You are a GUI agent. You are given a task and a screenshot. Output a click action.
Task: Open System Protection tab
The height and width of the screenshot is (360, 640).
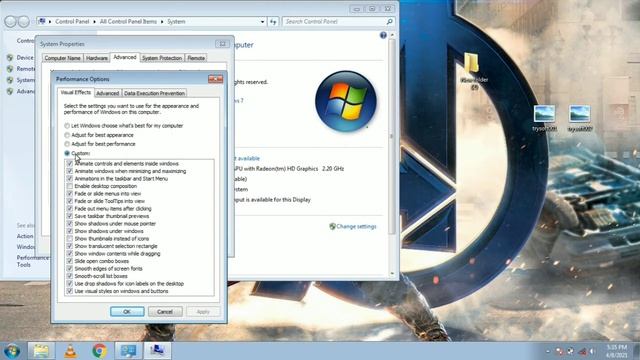162,58
